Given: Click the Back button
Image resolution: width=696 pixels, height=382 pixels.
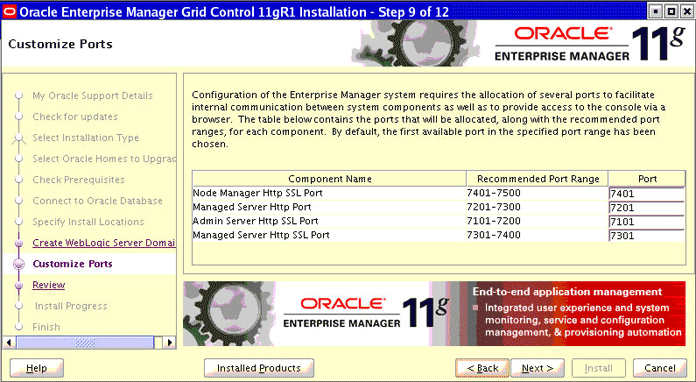Looking at the screenshot, I should 482,368.
